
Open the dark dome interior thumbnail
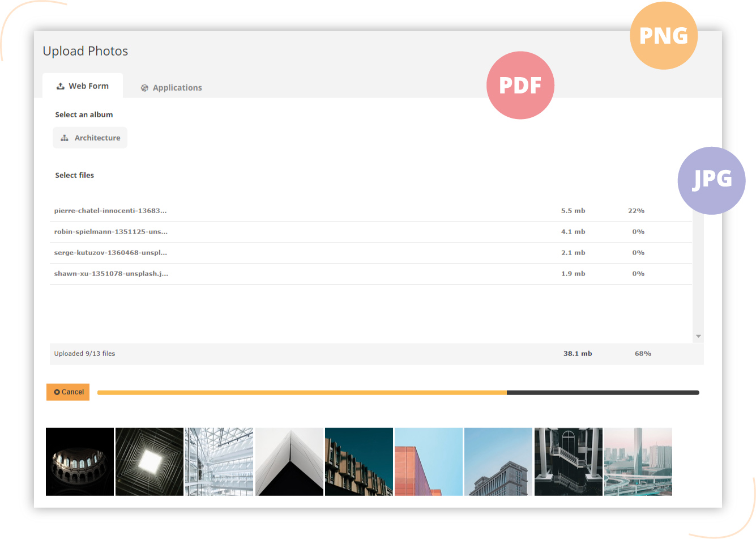point(80,462)
